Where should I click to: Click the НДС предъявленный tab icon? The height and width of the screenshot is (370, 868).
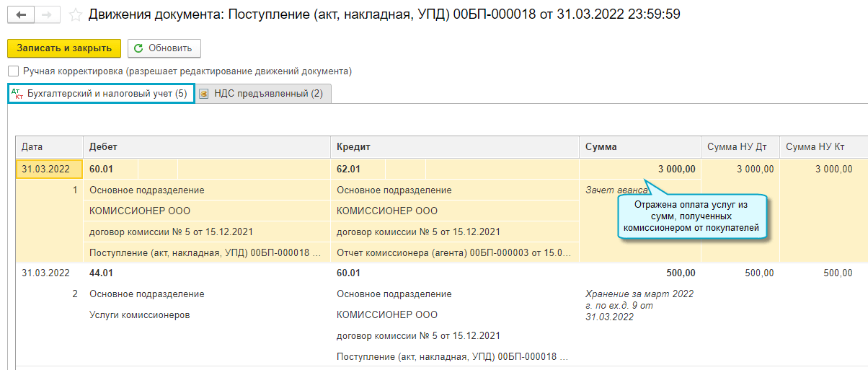[204, 94]
